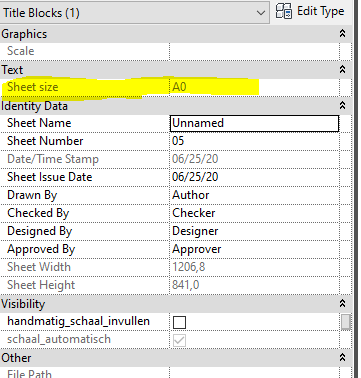This screenshot has height=378, width=361.
Task: Collapse the Visibility section
Action: [x=342, y=303]
